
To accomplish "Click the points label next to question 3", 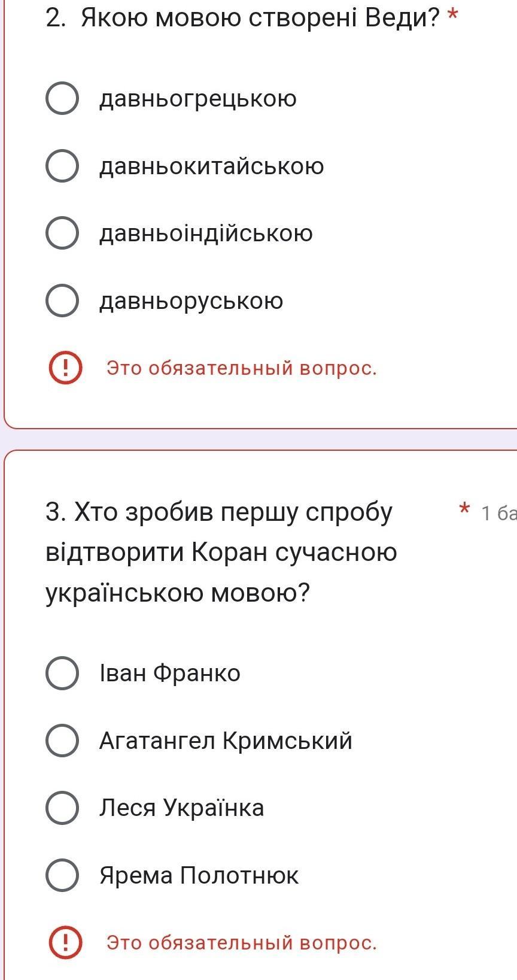I will [498, 513].
